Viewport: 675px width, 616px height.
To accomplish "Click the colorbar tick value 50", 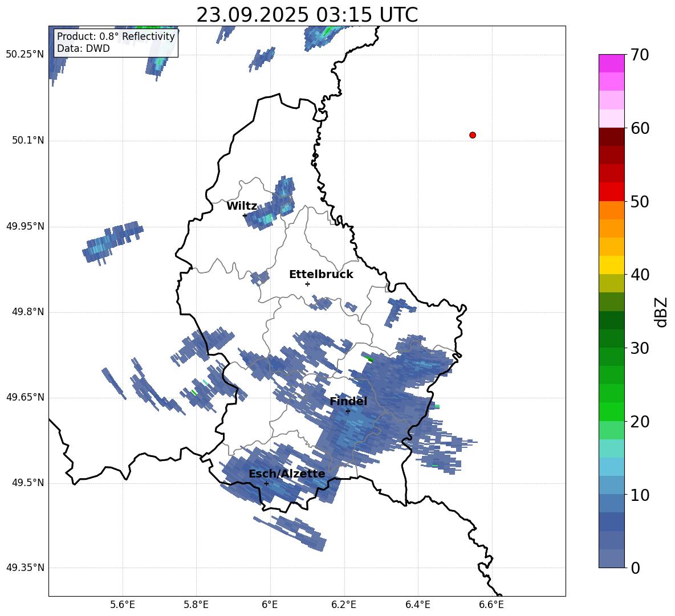I will pos(640,201).
